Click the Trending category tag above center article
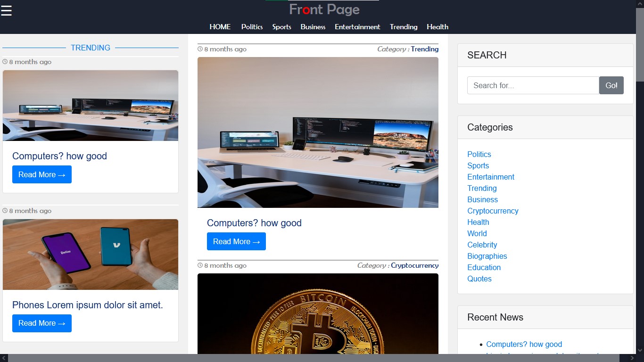 click(424, 49)
